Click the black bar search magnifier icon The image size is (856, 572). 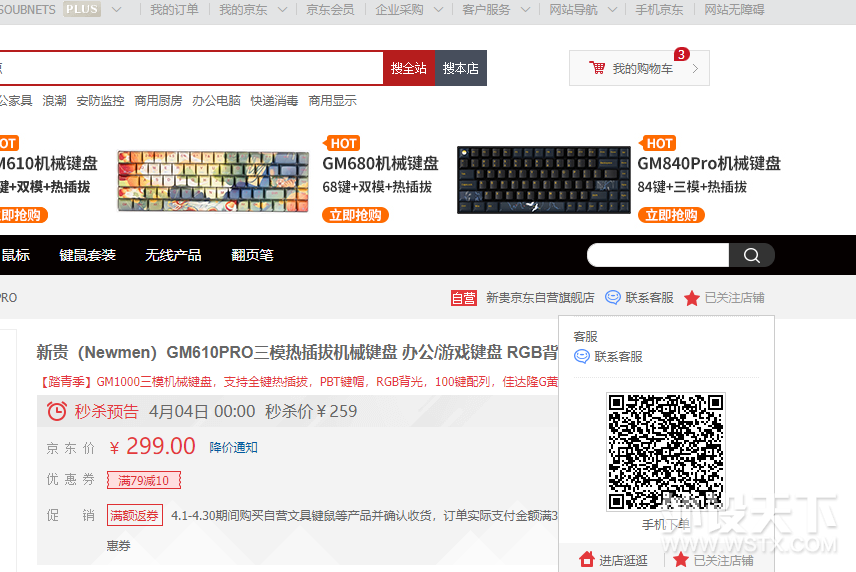click(x=751, y=255)
